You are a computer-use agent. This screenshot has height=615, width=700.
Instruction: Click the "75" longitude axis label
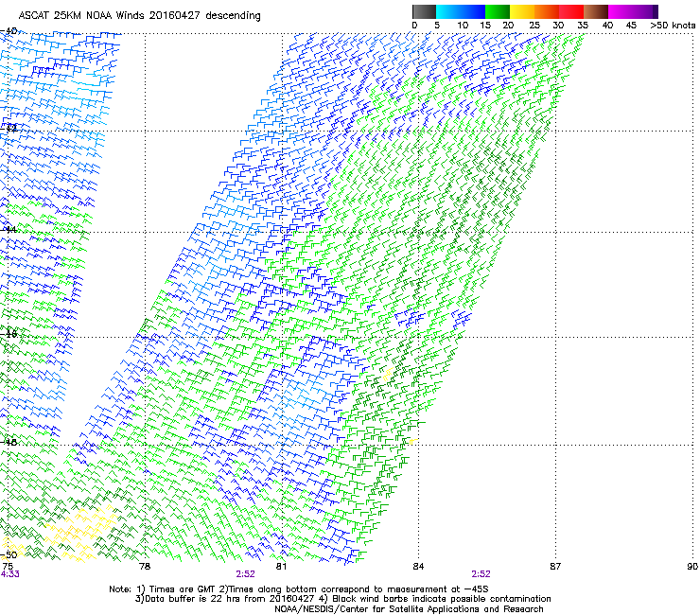[x=8, y=567]
